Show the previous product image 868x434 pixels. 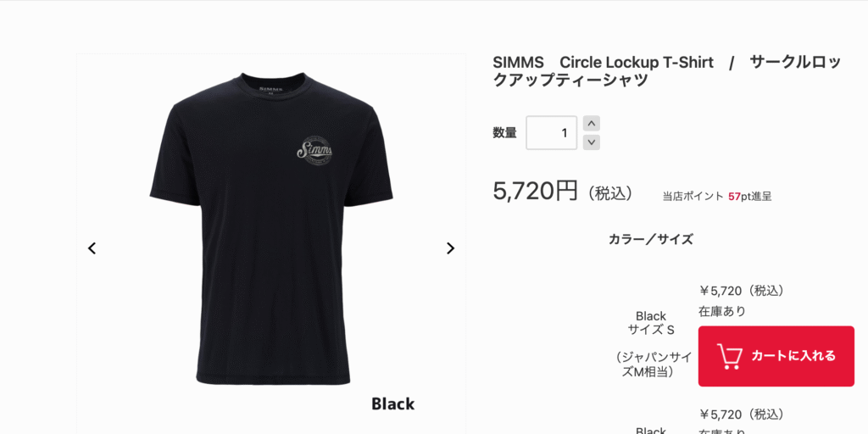pyautogui.click(x=92, y=248)
